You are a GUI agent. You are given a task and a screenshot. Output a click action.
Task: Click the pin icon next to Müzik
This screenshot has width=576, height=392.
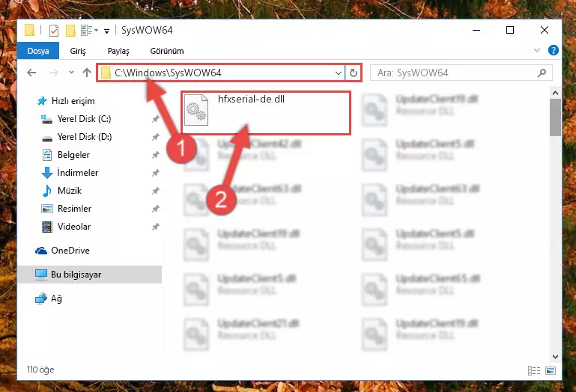click(x=155, y=191)
